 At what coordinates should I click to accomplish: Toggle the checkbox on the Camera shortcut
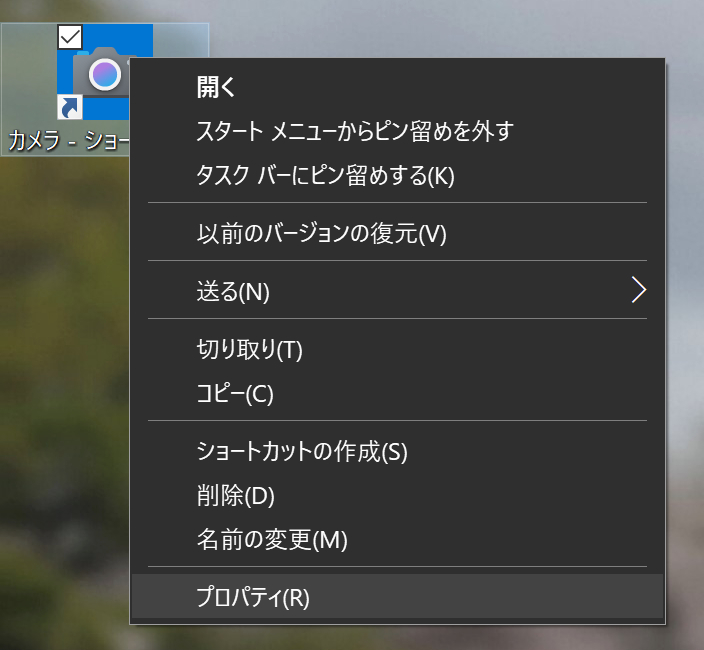click(70, 37)
